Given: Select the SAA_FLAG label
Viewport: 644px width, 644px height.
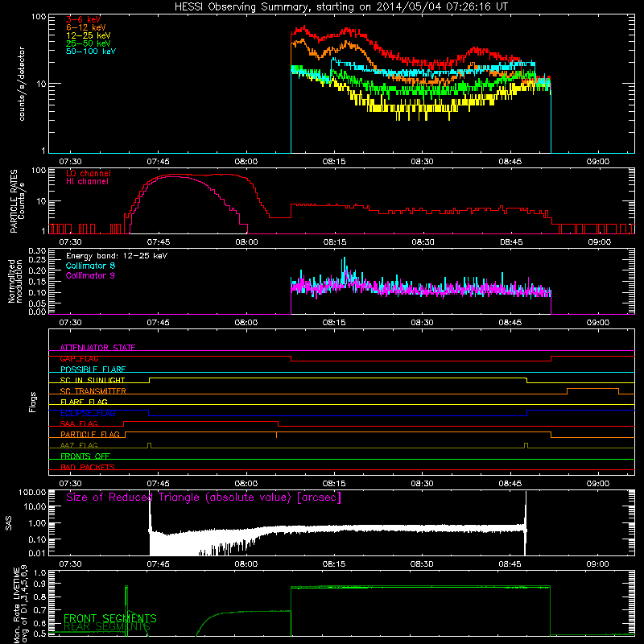Looking at the screenshot, I should click(79, 423).
